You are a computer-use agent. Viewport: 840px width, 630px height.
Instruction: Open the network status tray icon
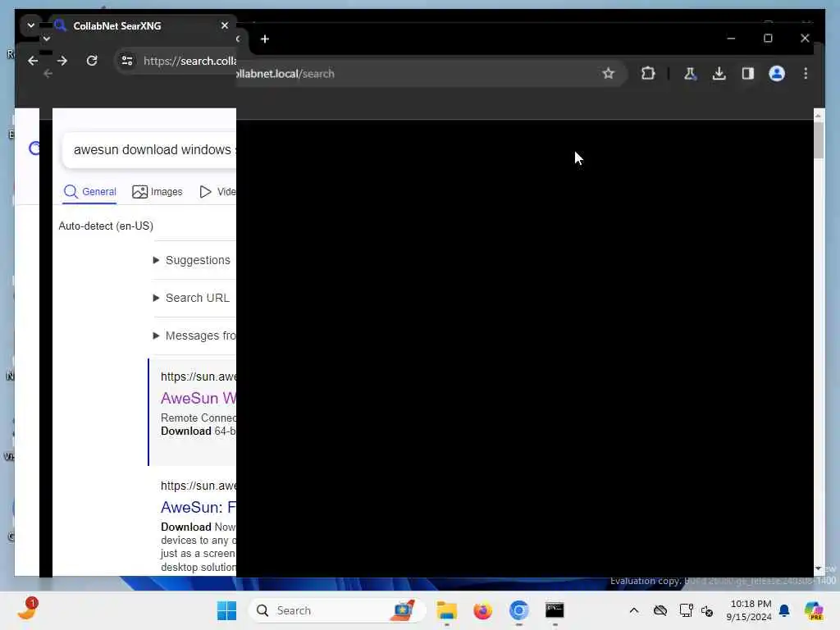click(x=686, y=610)
